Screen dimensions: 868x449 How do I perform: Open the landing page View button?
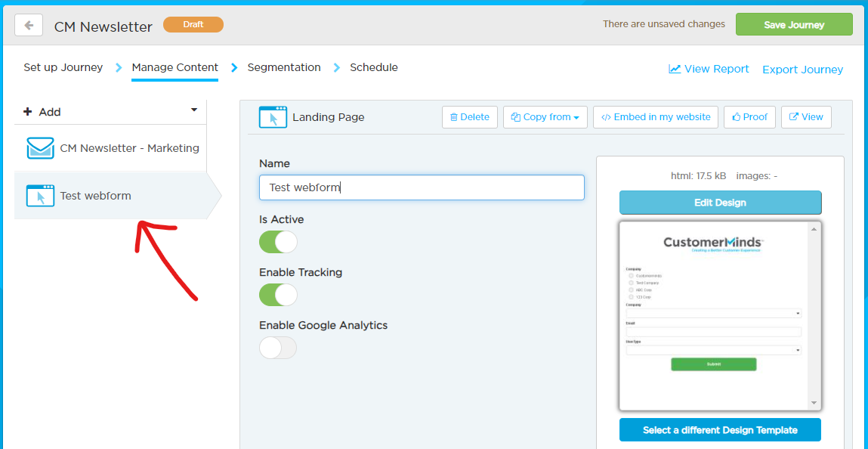pos(806,117)
